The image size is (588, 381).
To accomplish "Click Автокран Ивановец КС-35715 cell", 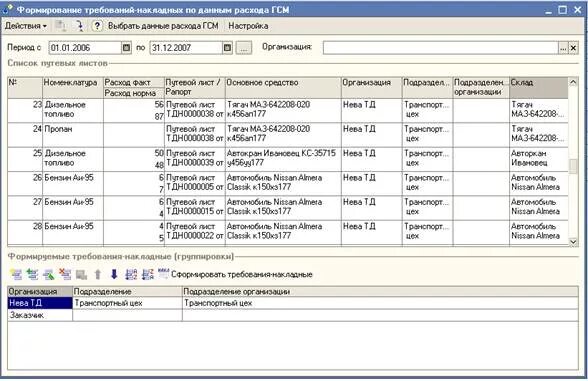I will [283, 159].
